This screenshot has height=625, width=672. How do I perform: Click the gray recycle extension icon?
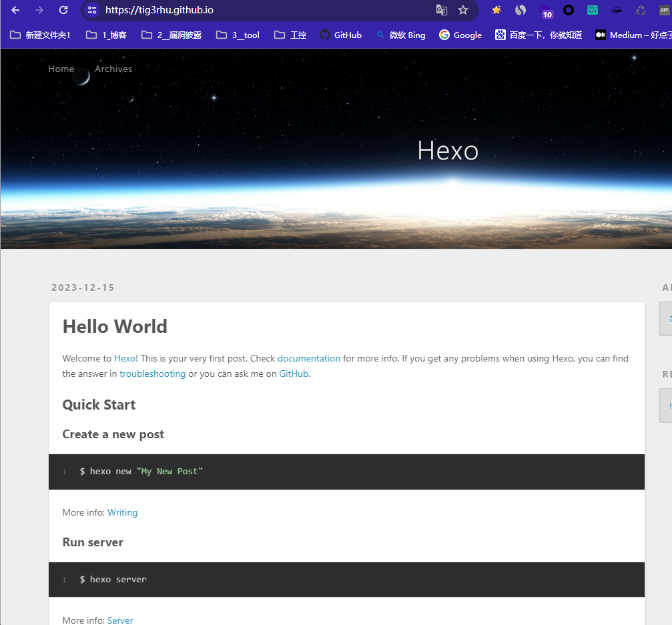coord(640,10)
